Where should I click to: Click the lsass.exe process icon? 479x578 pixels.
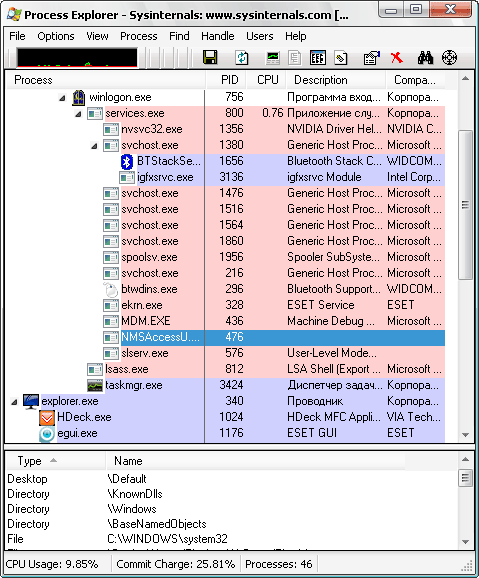(95, 369)
